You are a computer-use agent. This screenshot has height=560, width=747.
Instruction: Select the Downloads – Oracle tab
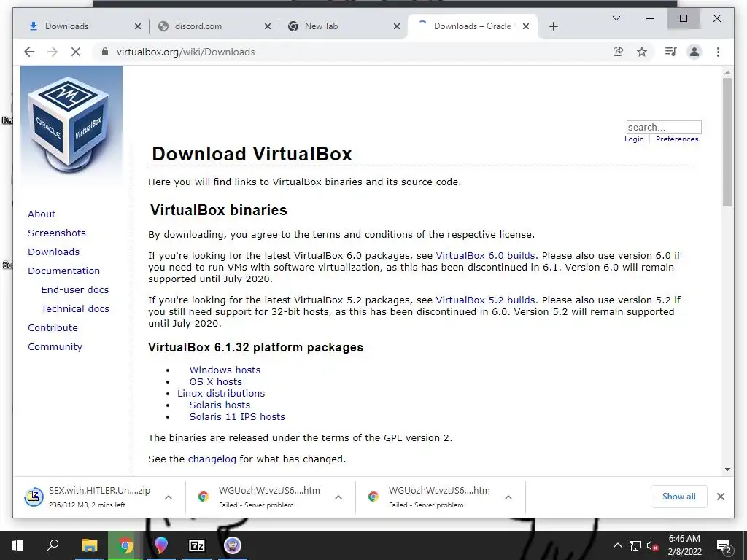point(472,26)
